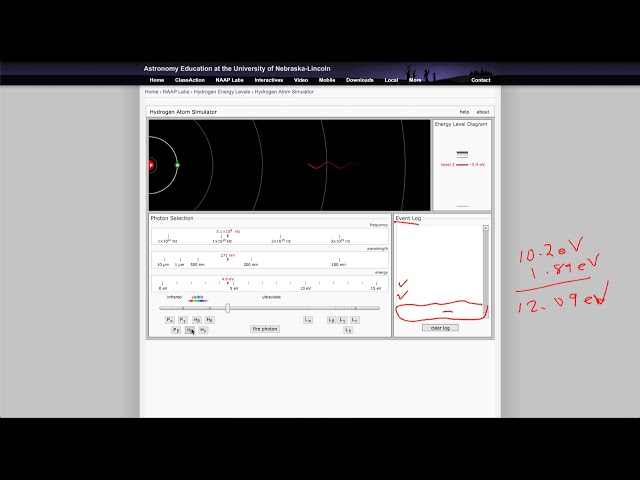Open the Home menu item

pos(157,80)
